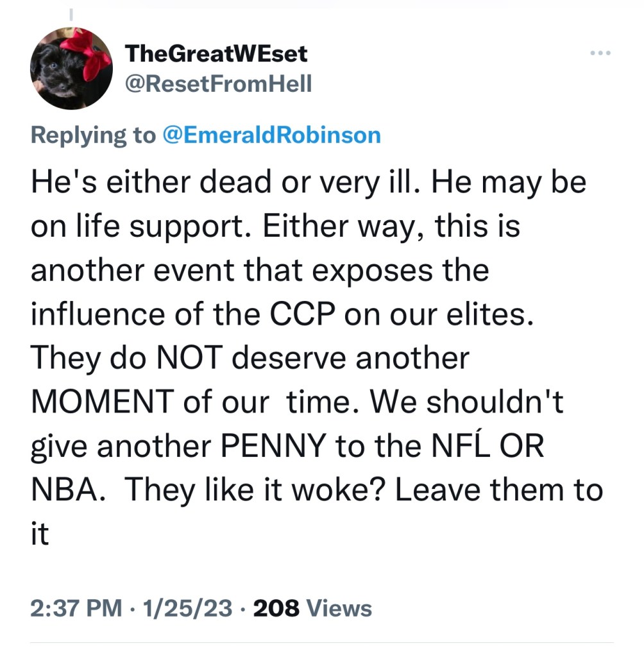
Task: Open the three-dot more options menu
Action: coord(601,53)
